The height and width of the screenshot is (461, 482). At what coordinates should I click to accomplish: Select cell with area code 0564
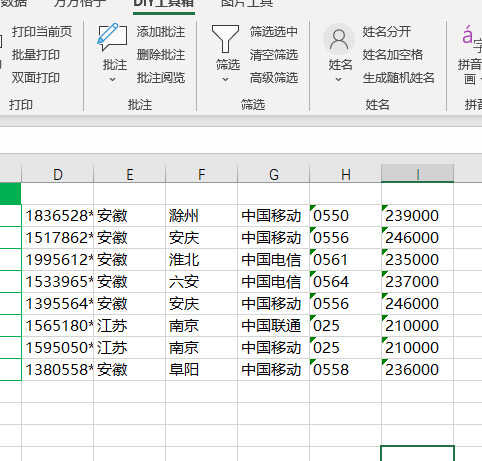point(346,282)
